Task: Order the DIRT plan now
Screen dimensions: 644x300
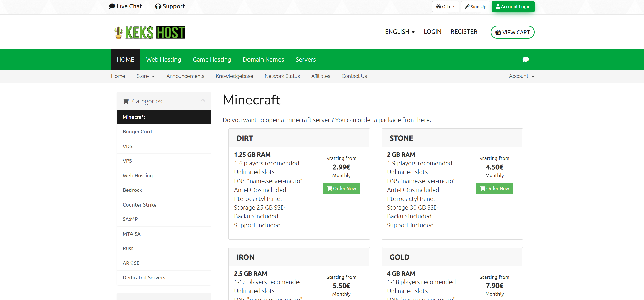Action: (341, 188)
